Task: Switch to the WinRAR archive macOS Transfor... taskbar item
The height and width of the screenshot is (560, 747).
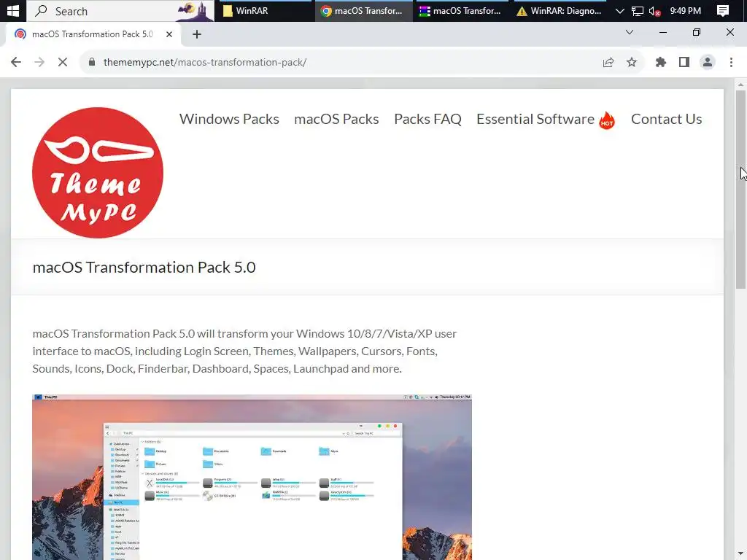Action: click(x=462, y=11)
